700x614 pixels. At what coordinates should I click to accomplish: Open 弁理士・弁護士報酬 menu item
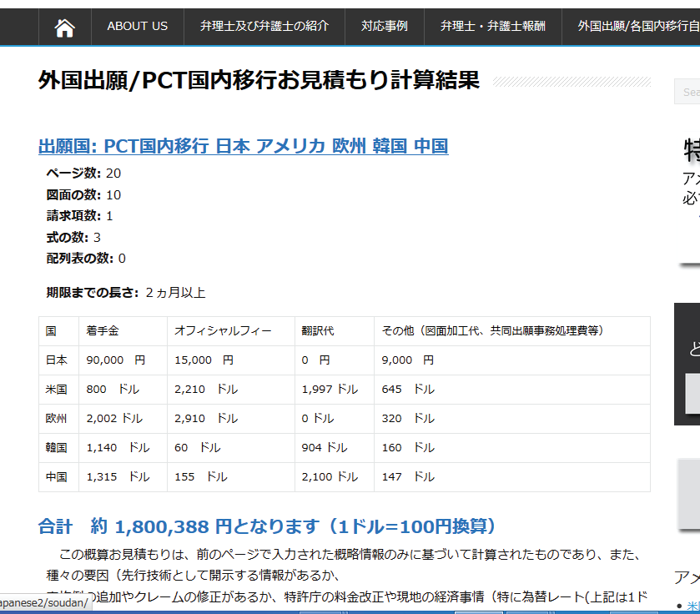(x=493, y=27)
